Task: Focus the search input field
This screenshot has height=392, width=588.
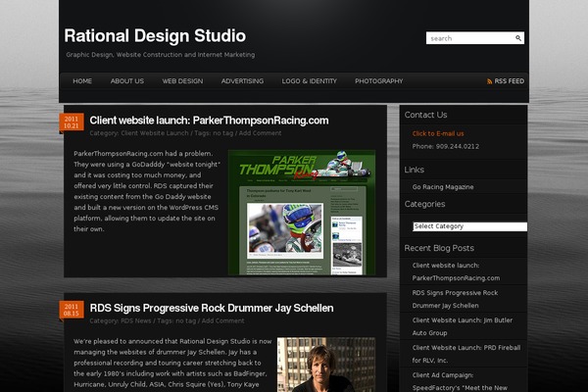Action: (x=470, y=38)
